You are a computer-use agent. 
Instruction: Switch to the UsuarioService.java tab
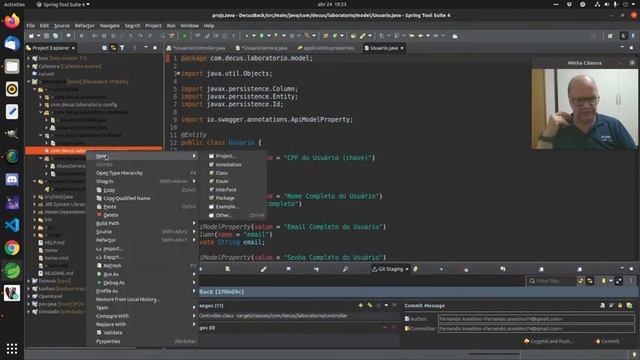(262, 48)
